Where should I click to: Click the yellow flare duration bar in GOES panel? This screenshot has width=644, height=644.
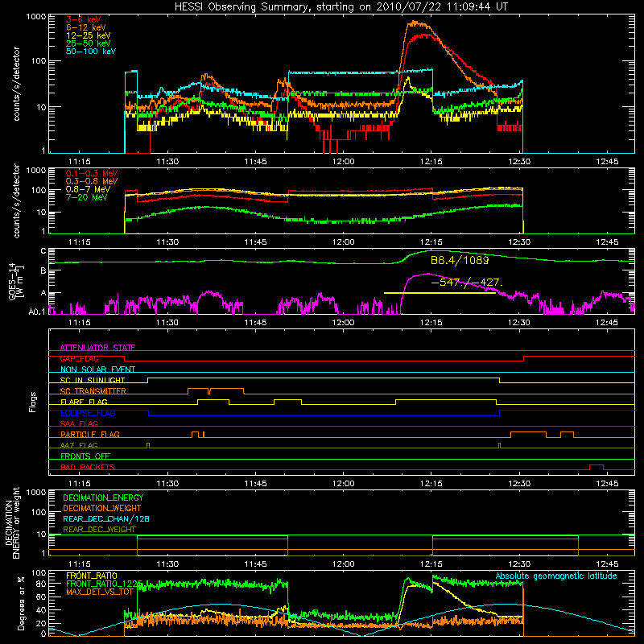[440, 293]
